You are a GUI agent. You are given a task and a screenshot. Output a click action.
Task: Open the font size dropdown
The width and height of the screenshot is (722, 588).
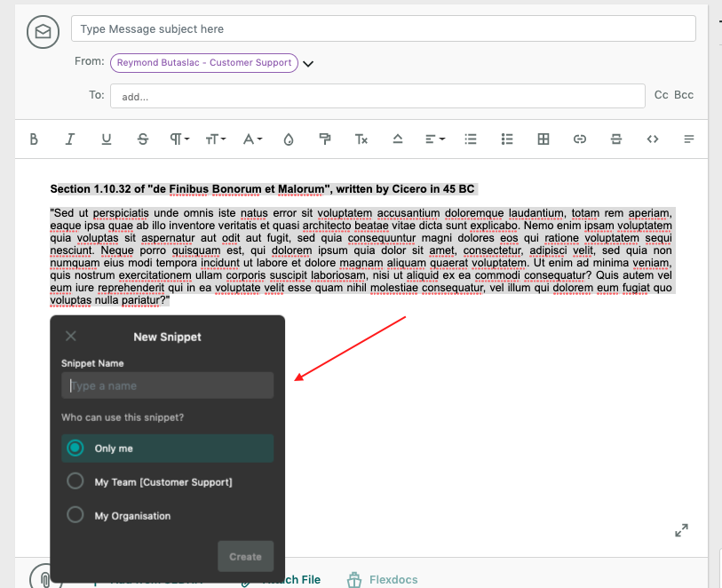(x=216, y=139)
